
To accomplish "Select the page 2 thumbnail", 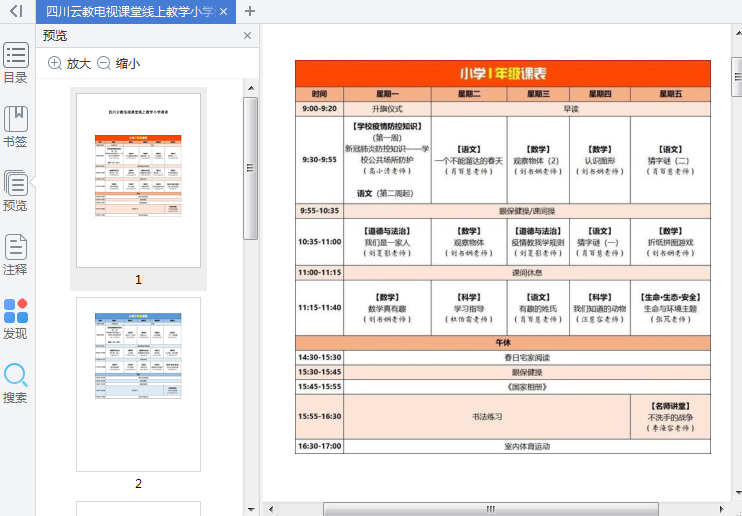I will pyautogui.click(x=138, y=383).
